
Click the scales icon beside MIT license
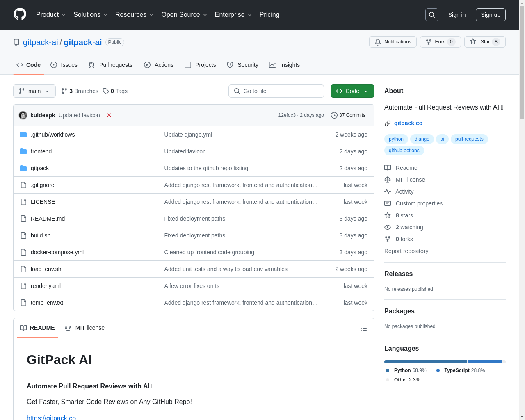click(x=388, y=180)
